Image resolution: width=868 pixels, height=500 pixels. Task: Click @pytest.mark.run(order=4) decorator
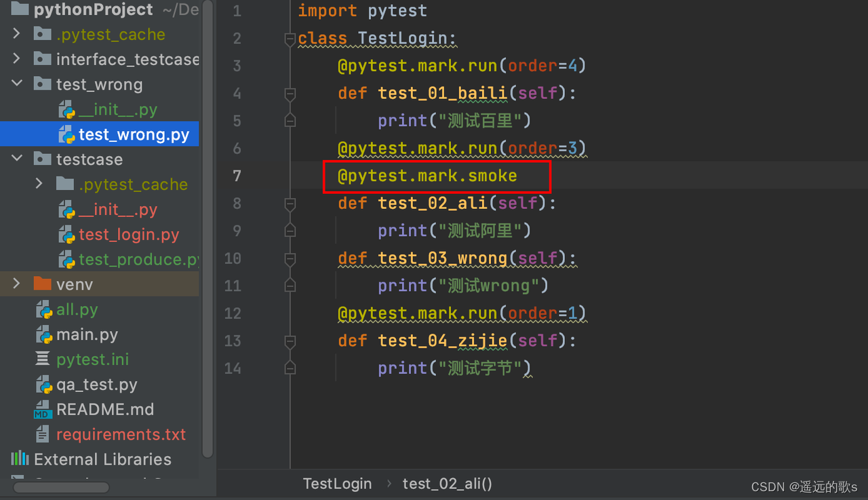tap(462, 66)
